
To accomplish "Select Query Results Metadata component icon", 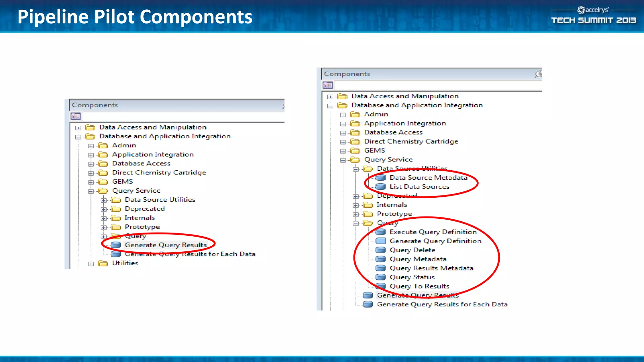I will tap(380, 268).
